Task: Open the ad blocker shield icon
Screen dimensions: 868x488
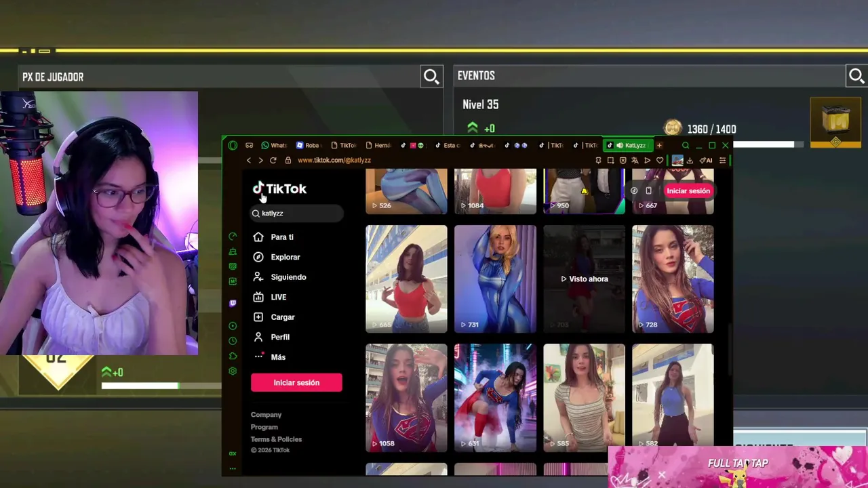Action: point(623,160)
